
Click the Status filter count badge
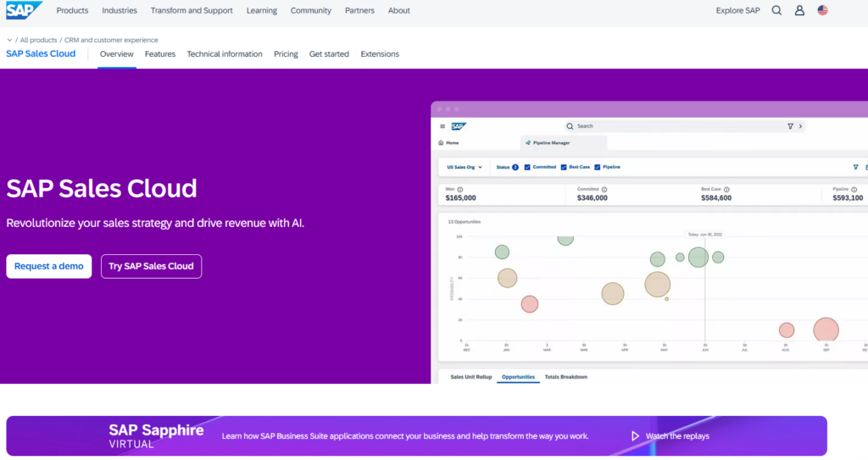[515, 167]
